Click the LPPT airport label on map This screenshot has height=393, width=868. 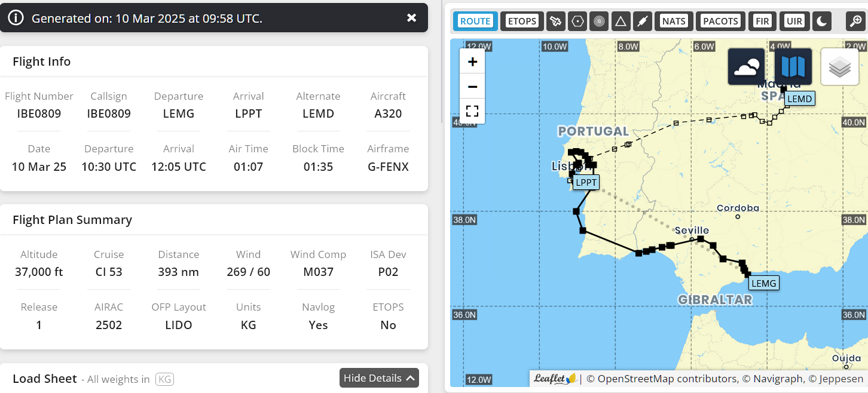(586, 183)
